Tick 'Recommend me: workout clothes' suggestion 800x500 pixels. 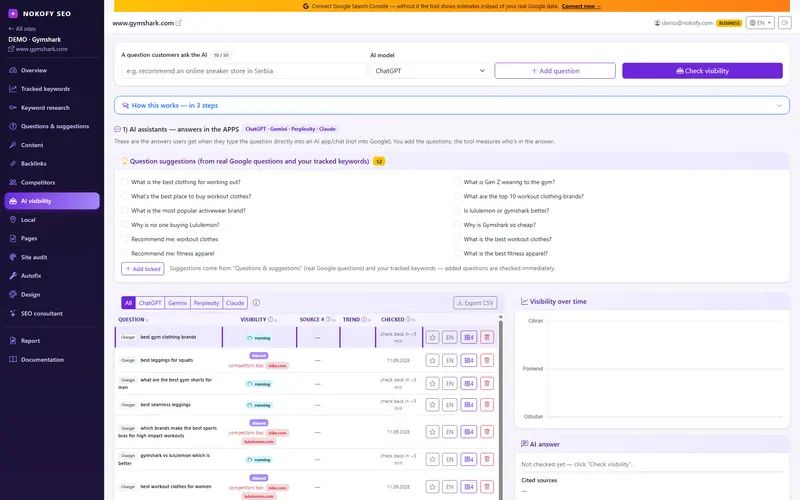coord(124,239)
